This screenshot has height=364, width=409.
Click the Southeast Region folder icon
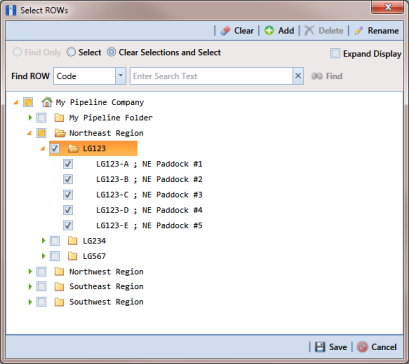pyautogui.click(x=59, y=287)
